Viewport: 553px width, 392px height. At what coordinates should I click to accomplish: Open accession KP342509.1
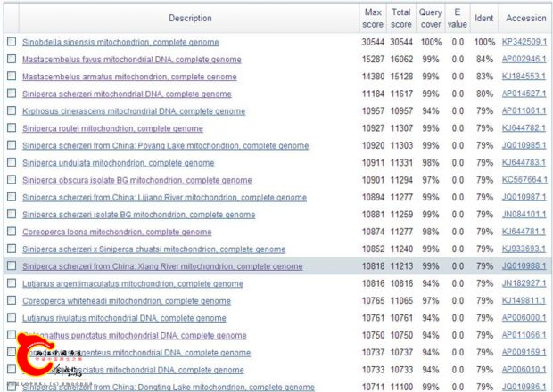[x=524, y=42]
